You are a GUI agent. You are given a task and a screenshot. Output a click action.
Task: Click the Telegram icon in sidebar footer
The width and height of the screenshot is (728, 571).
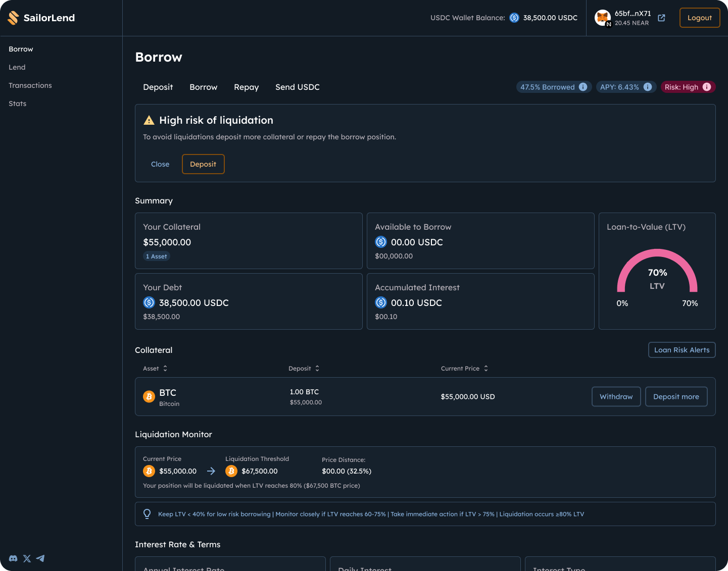40,558
